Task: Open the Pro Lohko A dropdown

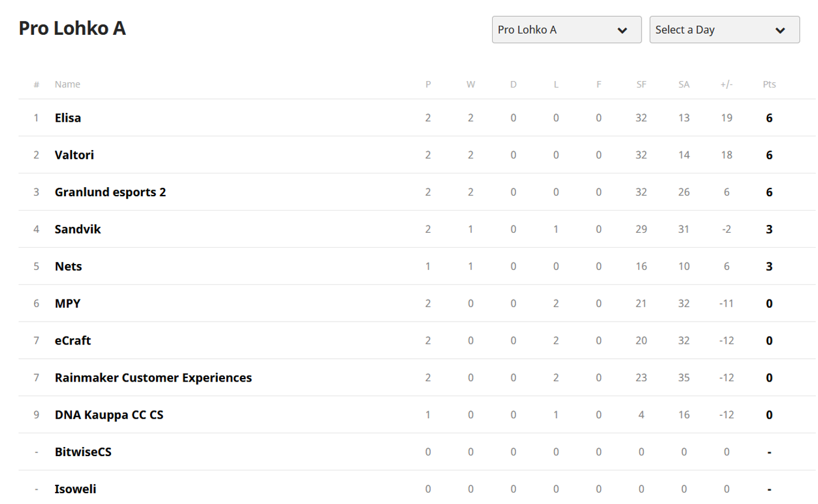Action: tap(566, 29)
